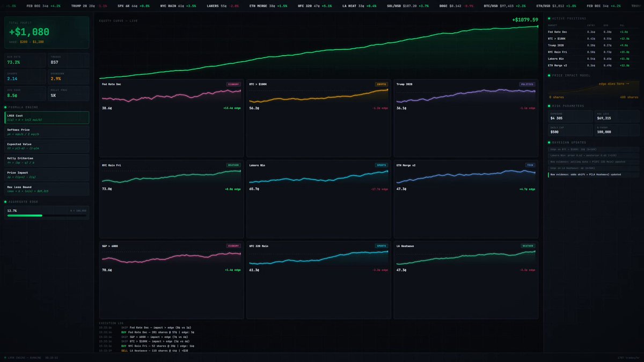Click the Price Impact Model status dot
The image size is (644, 362).
click(548, 75)
